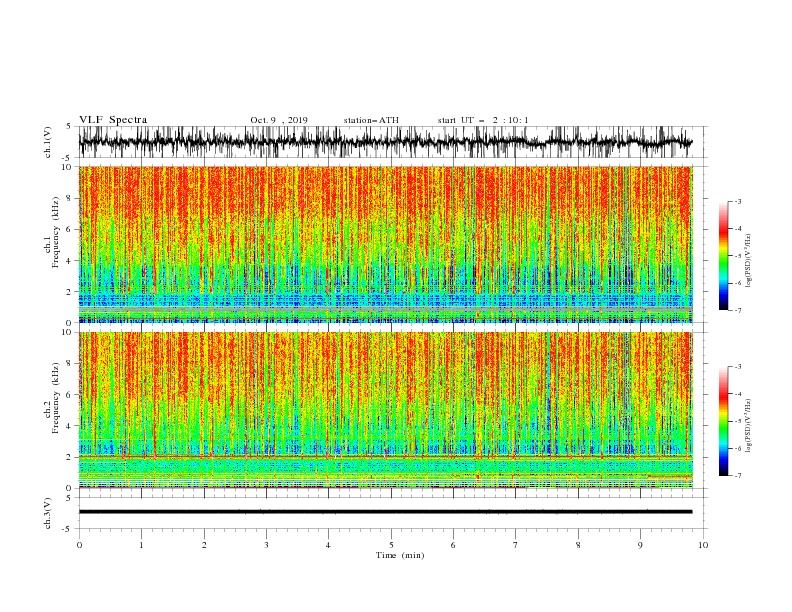This screenshot has height=612, width=792.
Task: Click the 'Time (min)' axis label
Action: click(400, 555)
